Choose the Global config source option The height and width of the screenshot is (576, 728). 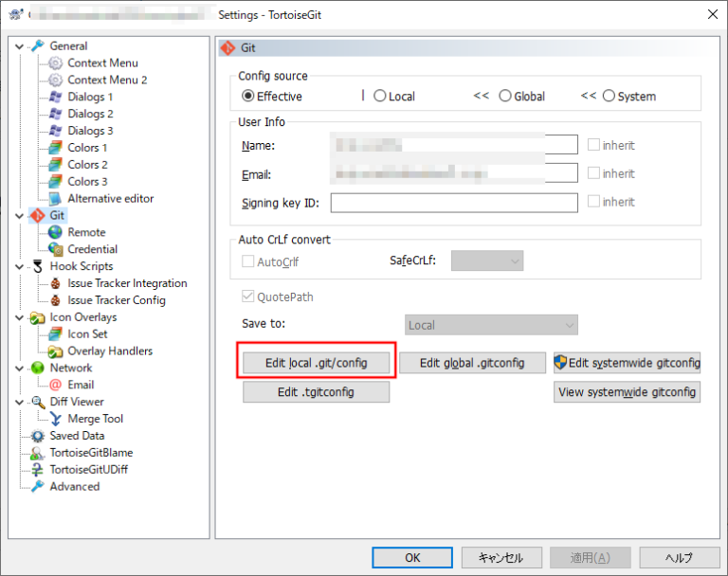pyautogui.click(x=505, y=96)
